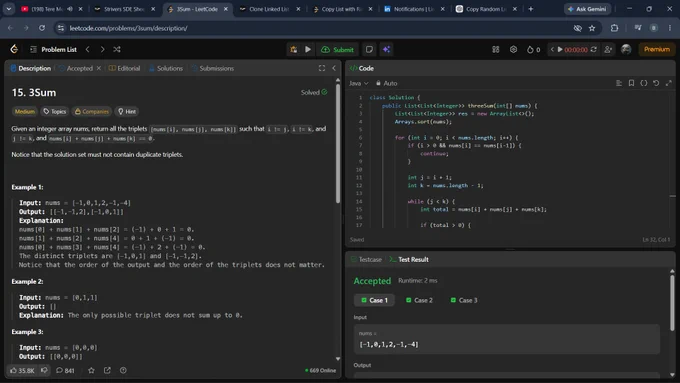Reset code to default icon
The image size is (680, 383).
pyautogui.click(x=656, y=83)
